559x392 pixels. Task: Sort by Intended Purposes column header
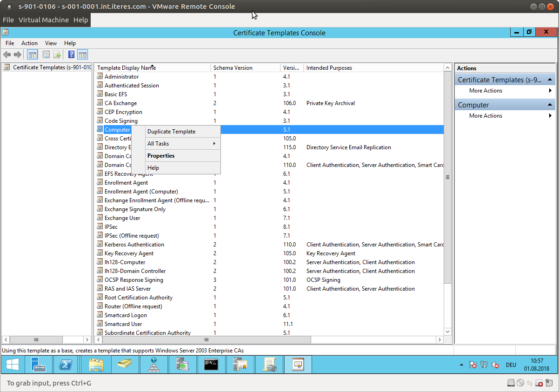point(374,68)
